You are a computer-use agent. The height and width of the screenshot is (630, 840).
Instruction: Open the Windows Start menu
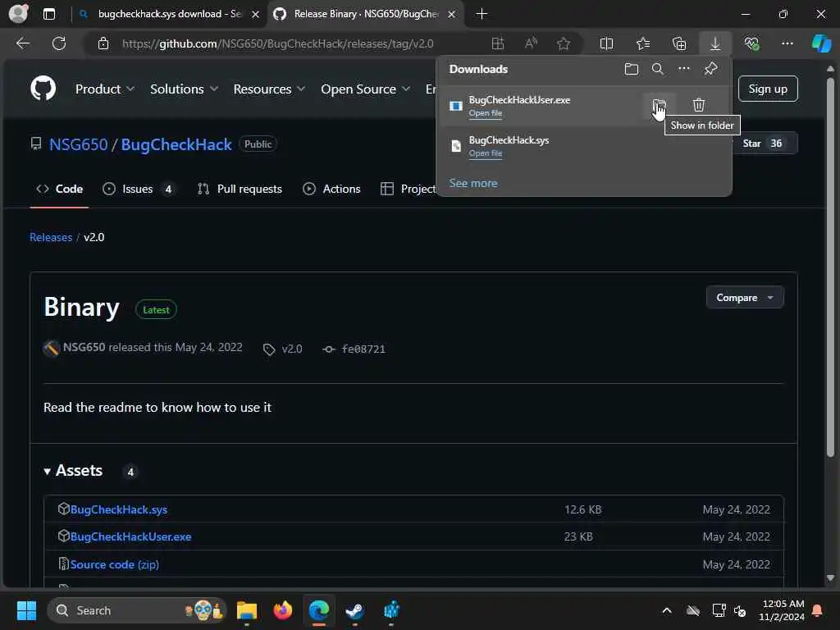coord(26,610)
